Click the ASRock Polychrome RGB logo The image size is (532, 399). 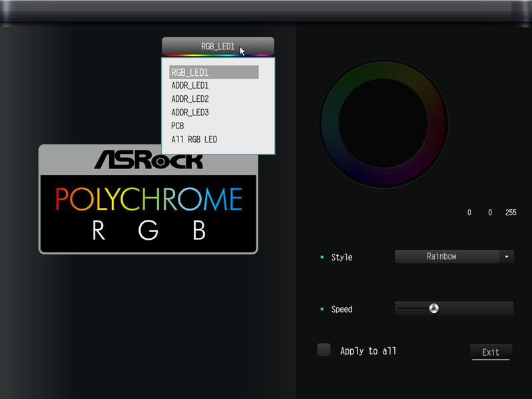coord(148,199)
